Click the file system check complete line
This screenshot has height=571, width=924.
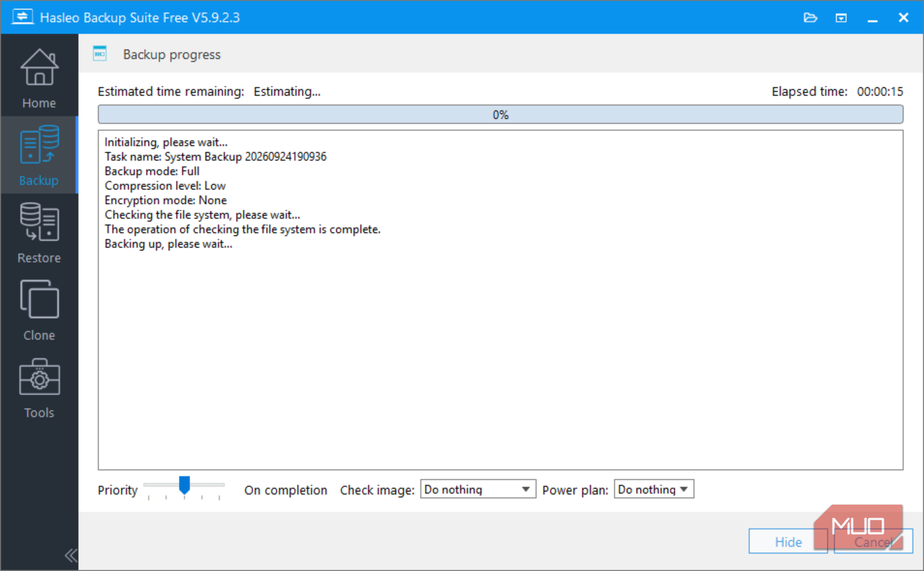243,229
